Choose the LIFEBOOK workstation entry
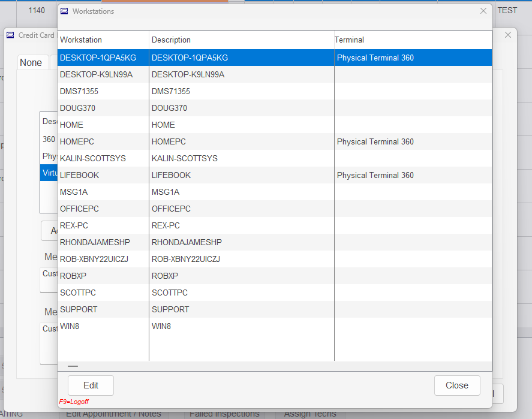The image size is (532, 419). tap(79, 176)
